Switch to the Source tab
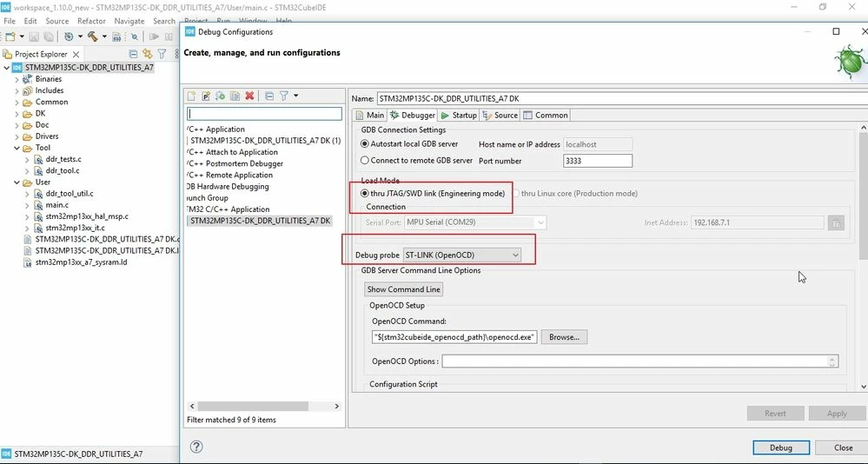The width and height of the screenshot is (868, 464). [500, 116]
